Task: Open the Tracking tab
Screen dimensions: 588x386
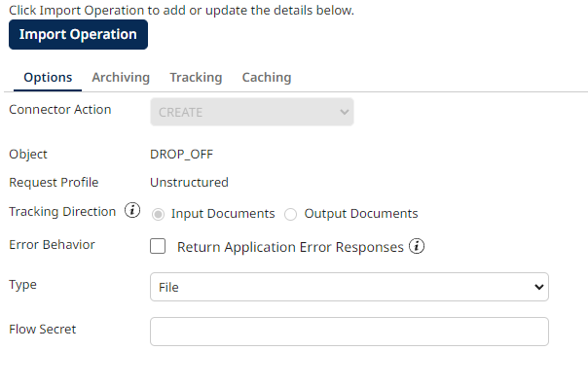Action: [196, 78]
